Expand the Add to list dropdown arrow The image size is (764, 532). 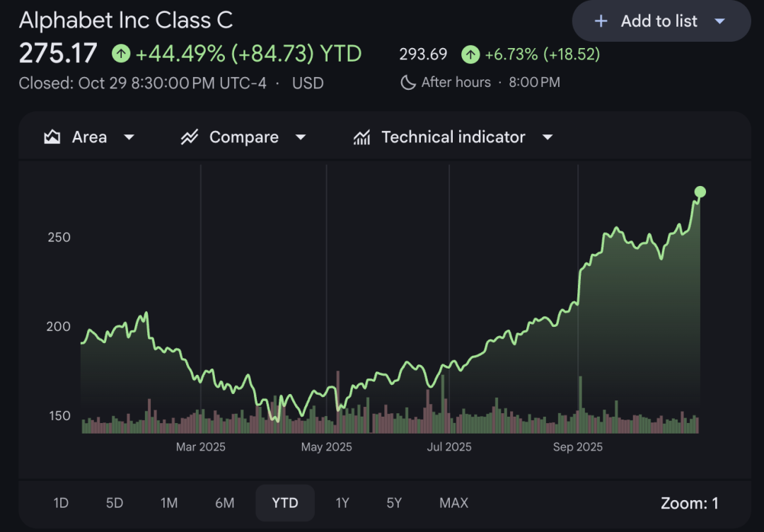coord(720,21)
